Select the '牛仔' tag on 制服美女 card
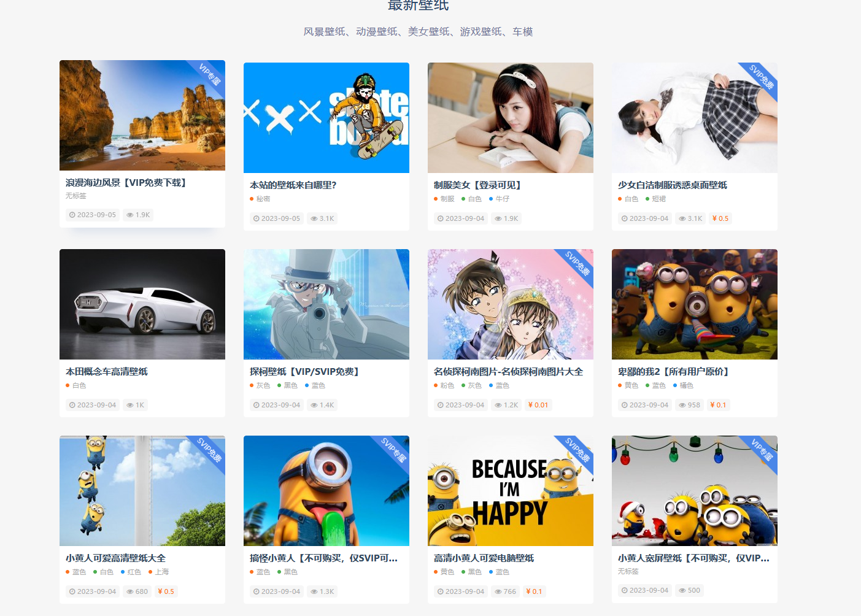 pyautogui.click(x=502, y=199)
